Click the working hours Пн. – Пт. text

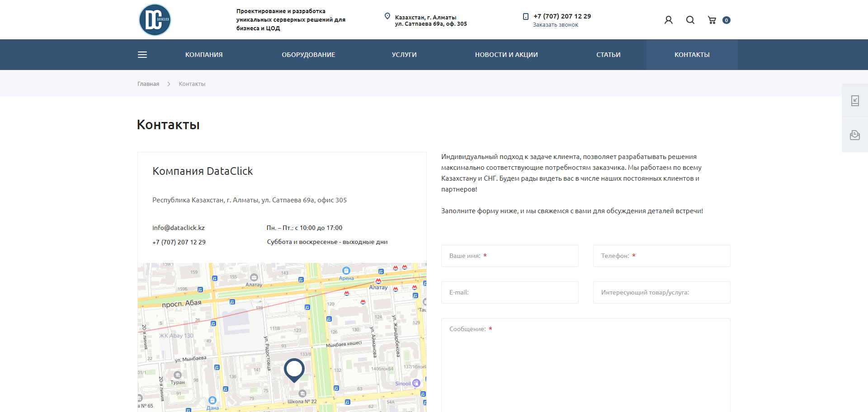pyautogui.click(x=304, y=228)
